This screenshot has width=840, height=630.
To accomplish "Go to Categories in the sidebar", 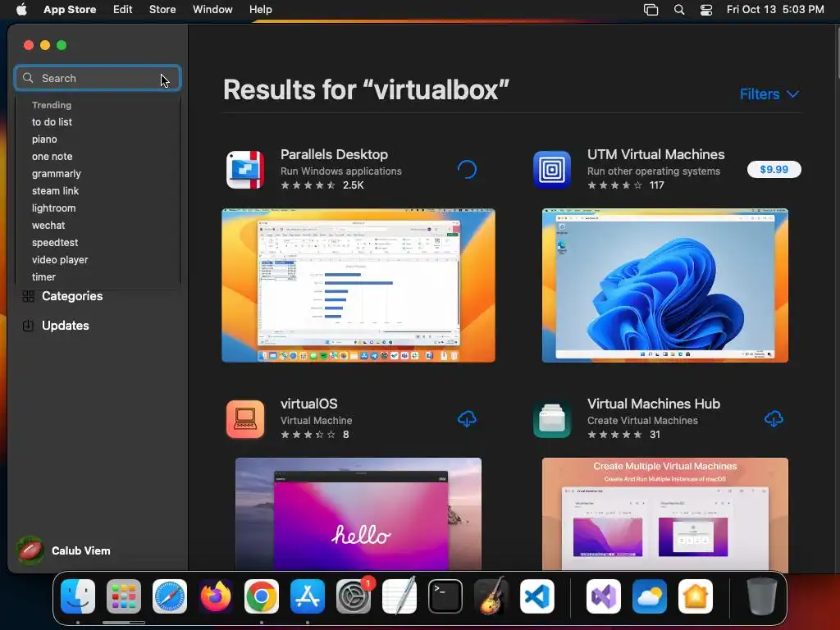I will (x=72, y=296).
